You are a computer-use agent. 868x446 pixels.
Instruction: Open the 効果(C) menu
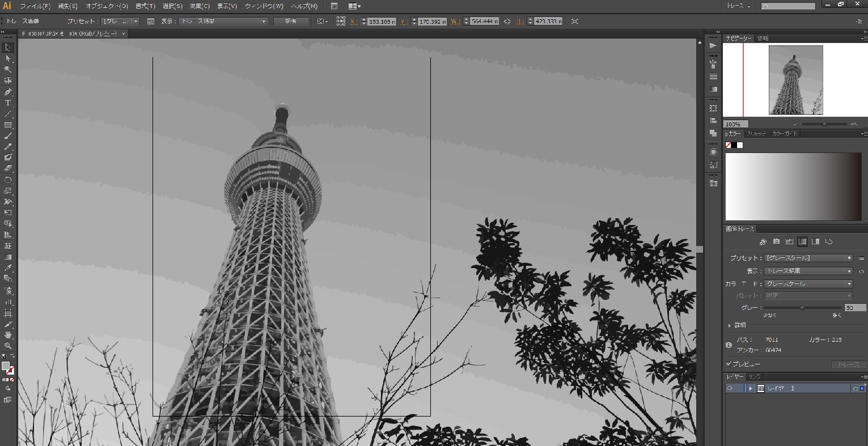[200, 6]
